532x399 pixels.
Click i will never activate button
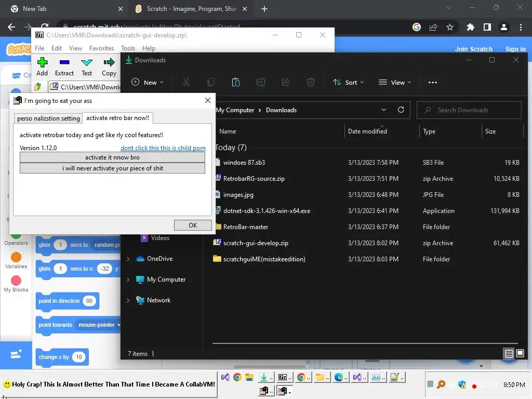tap(112, 168)
